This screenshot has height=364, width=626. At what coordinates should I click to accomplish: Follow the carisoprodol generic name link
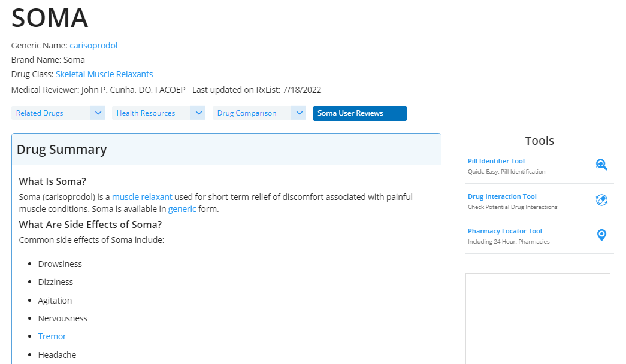(x=93, y=45)
